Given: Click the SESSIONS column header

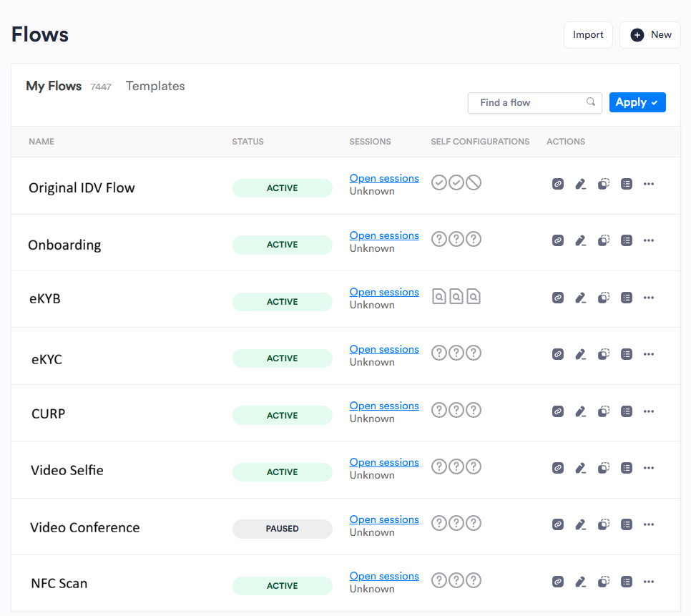Looking at the screenshot, I should [x=371, y=142].
